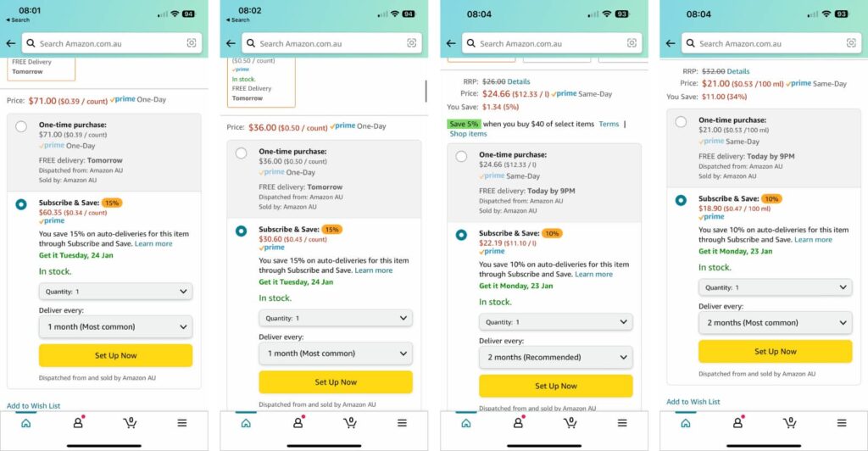Click the Details link next to the $32.00 RRP
868x451 pixels.
point(737,71)
